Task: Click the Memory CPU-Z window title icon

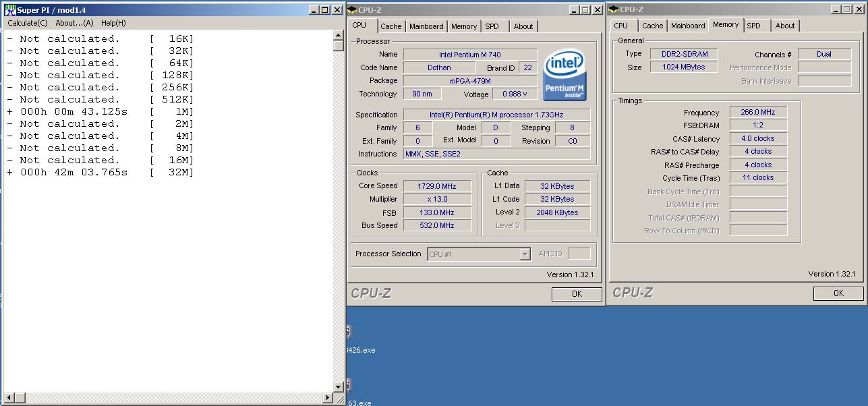Action: 614,9
